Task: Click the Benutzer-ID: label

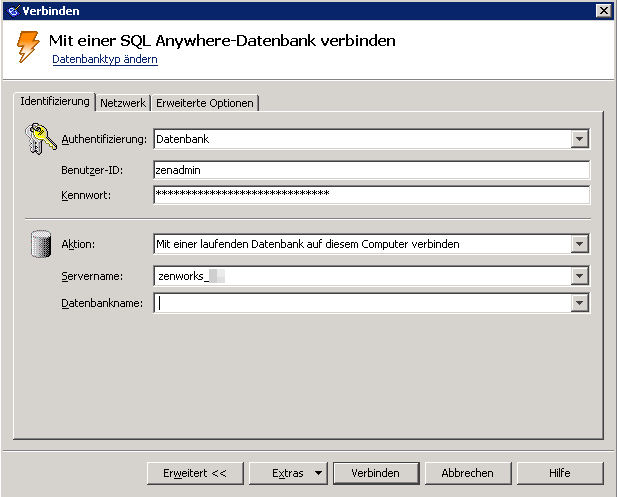Action: pyautogui.click(x=92, y=170)
